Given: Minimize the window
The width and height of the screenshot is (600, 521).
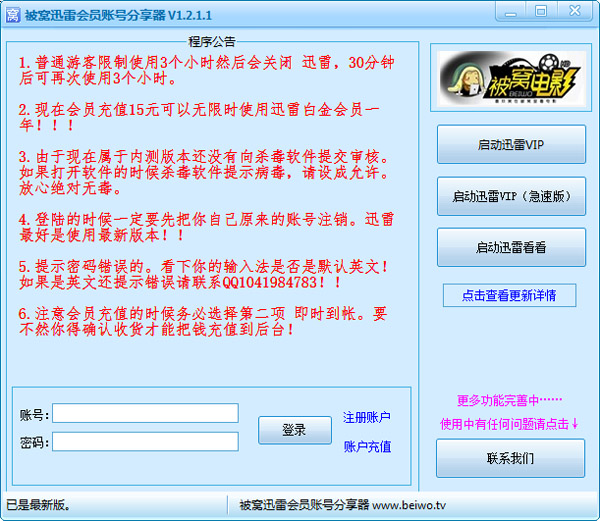Looking at the screenshot, I should [510, 12].
